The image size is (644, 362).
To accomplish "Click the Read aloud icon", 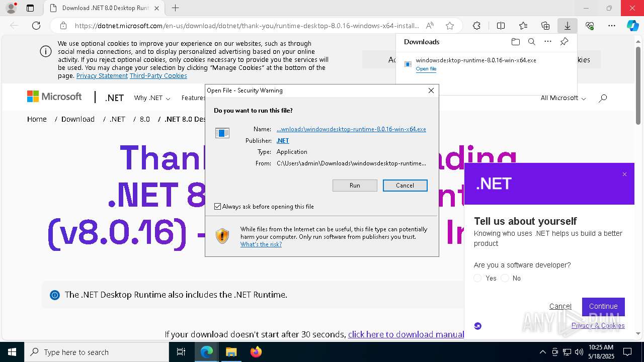I will 430,26.
